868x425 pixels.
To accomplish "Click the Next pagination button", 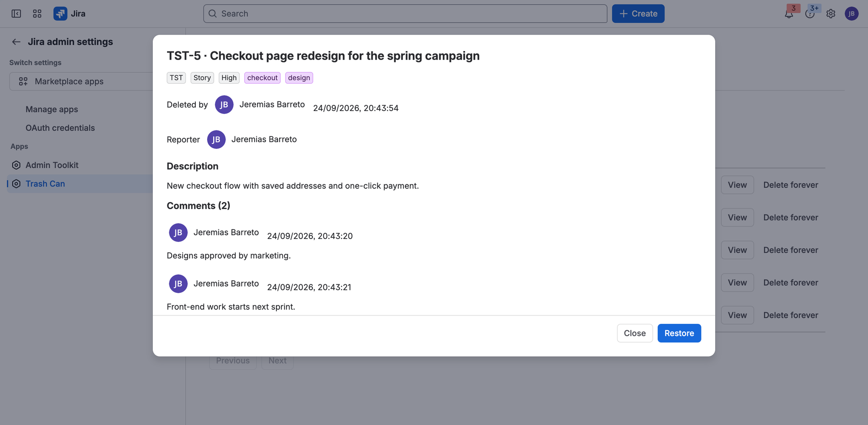I will [277, 361].
